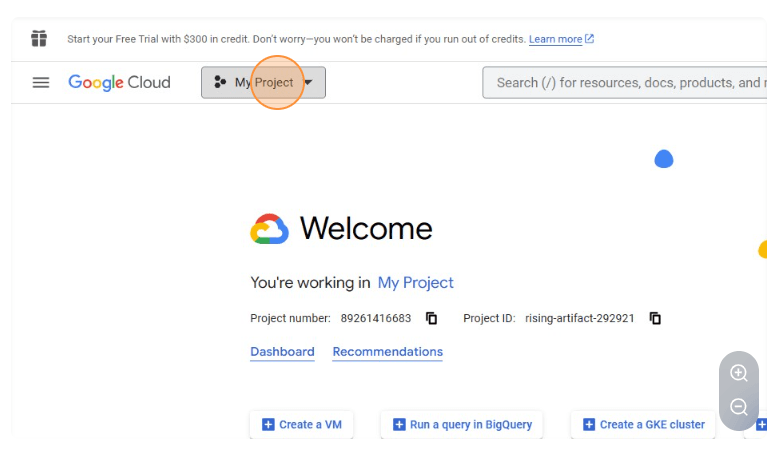Click plus icon on Create a VM
Image resolution: width=783 pixels, height=476 pixels.
pyautogui.click(x=268, y=425)
